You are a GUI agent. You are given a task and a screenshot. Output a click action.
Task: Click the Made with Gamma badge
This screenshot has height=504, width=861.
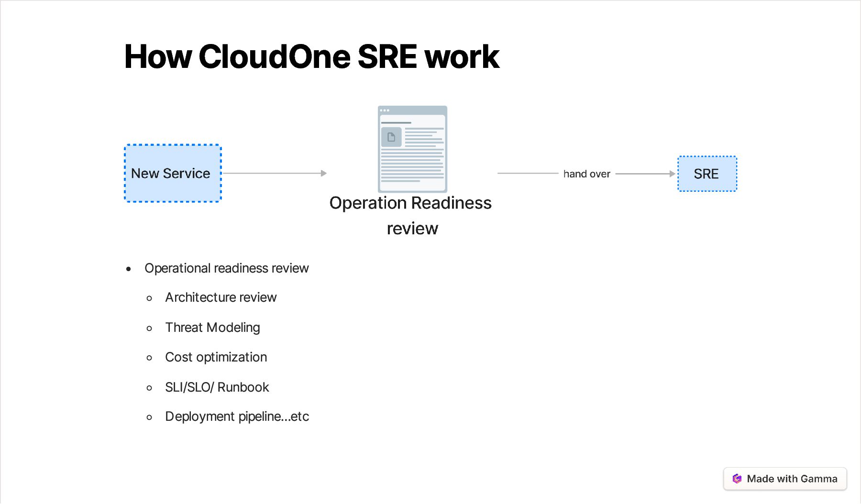pyautogui.click(x=785, y=479)
